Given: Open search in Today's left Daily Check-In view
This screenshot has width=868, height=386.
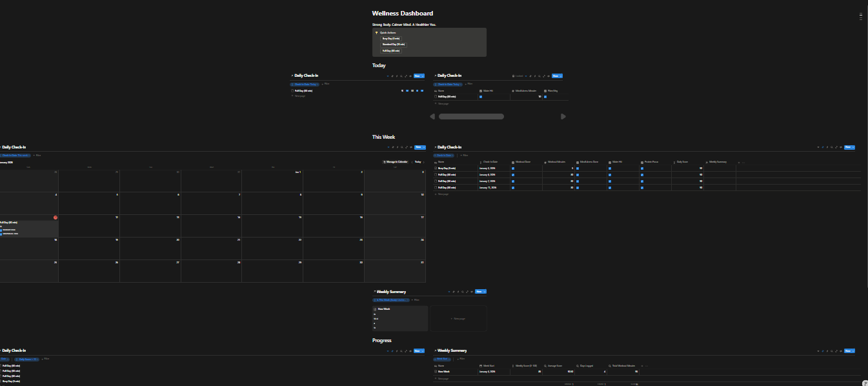Looking at the screenshot, I should 401,76.
